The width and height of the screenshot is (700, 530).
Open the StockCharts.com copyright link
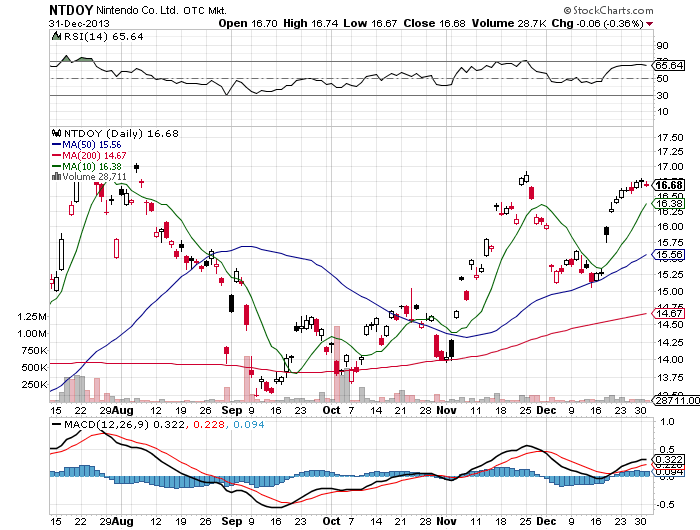coord(608,10)
